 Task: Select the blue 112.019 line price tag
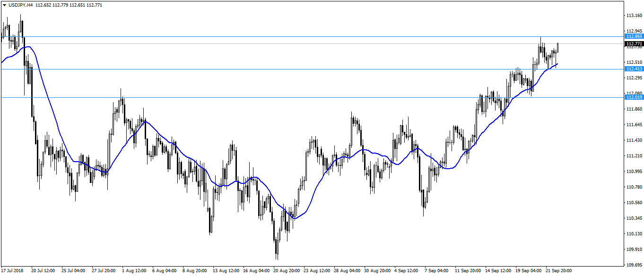(x=634, y=97)
